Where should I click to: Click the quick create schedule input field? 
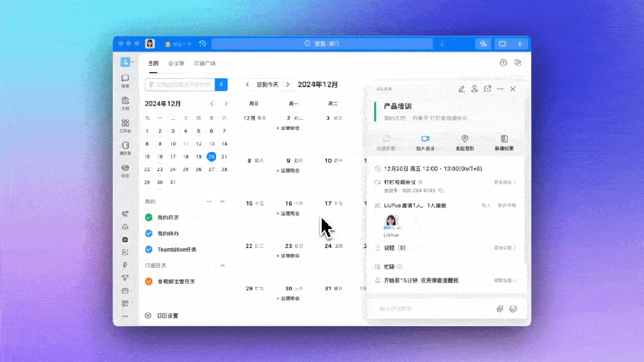point(180,85)
